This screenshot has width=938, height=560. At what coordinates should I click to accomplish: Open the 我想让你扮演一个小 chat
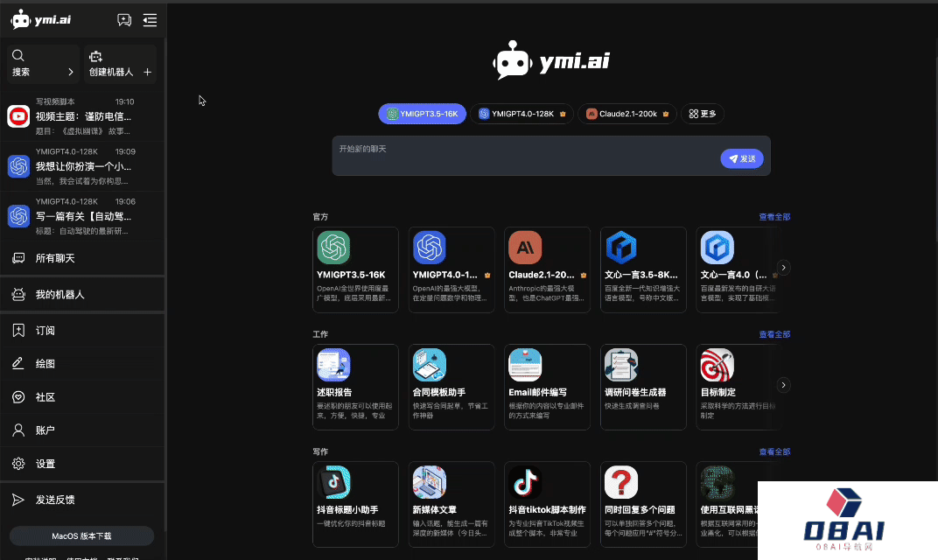tap(82, 166)
